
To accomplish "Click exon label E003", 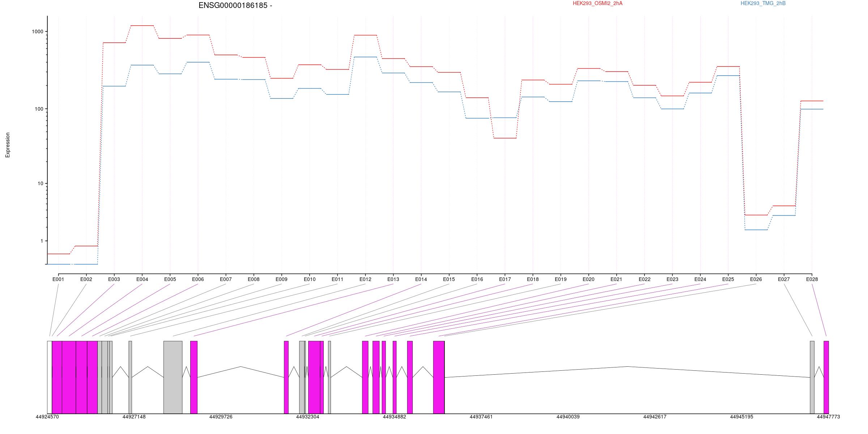I will click(x=114, y=279).
